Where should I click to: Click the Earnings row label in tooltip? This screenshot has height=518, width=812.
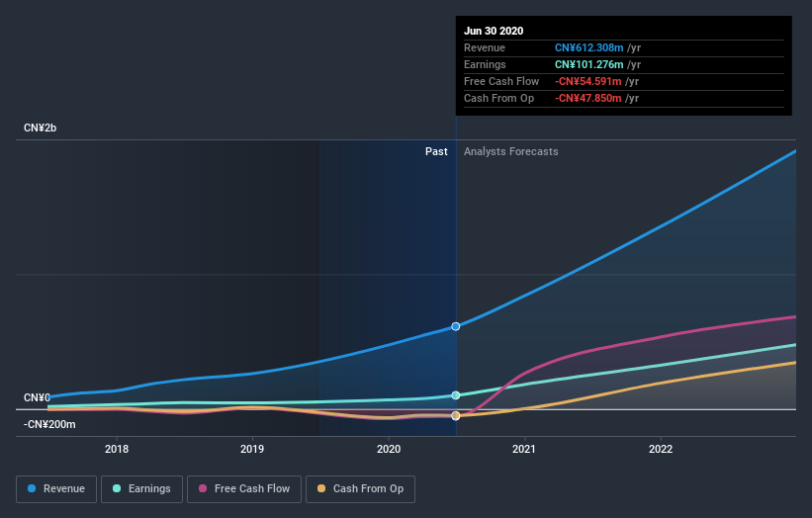(x=485, y=64)
